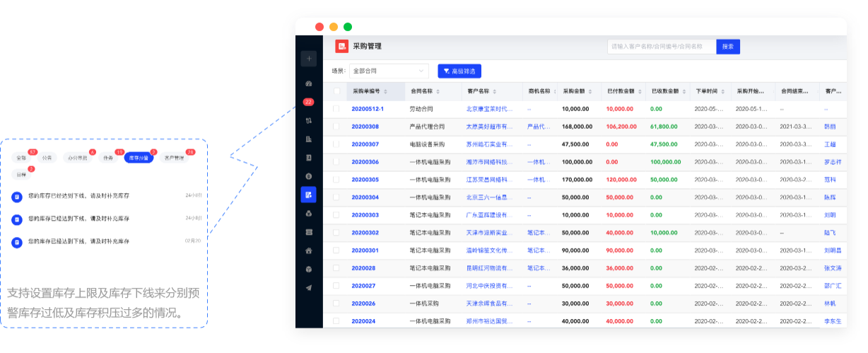Click owner name 罗志祥
Screen dimensions: 868x353
click(x=833, y=162)
